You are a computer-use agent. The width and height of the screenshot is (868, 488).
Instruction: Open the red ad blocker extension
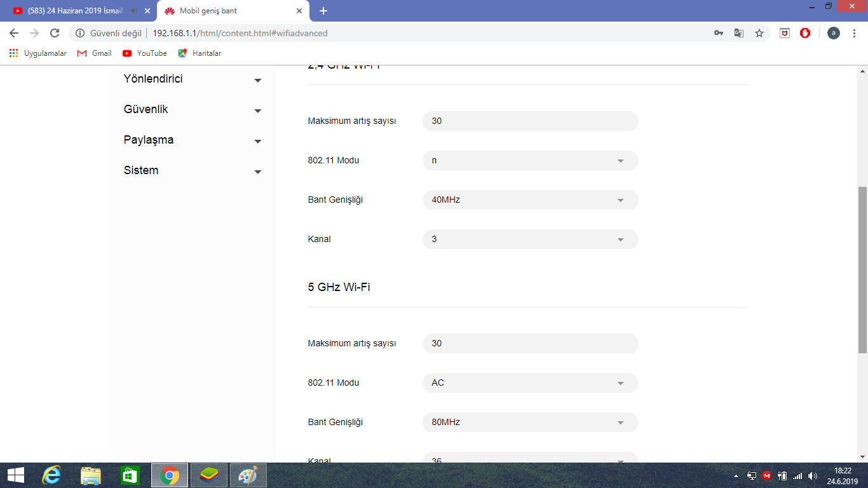(x=805, y=33)
